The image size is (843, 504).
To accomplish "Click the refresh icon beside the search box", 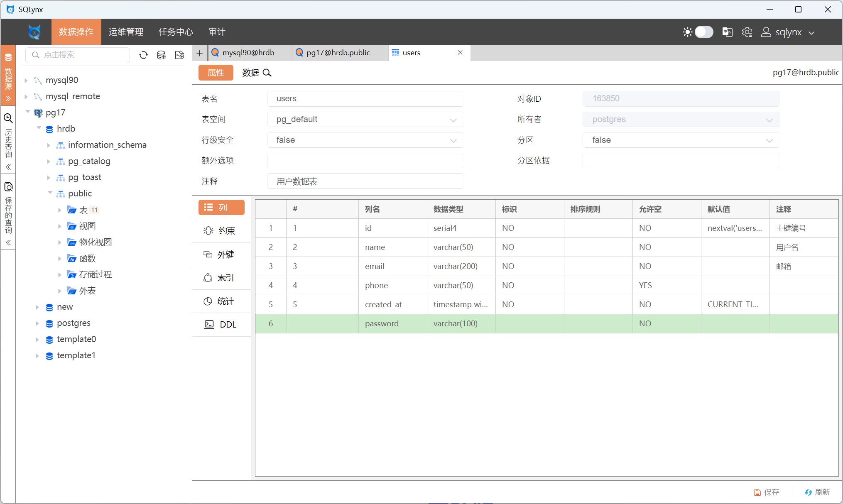I will pos(143,55).
